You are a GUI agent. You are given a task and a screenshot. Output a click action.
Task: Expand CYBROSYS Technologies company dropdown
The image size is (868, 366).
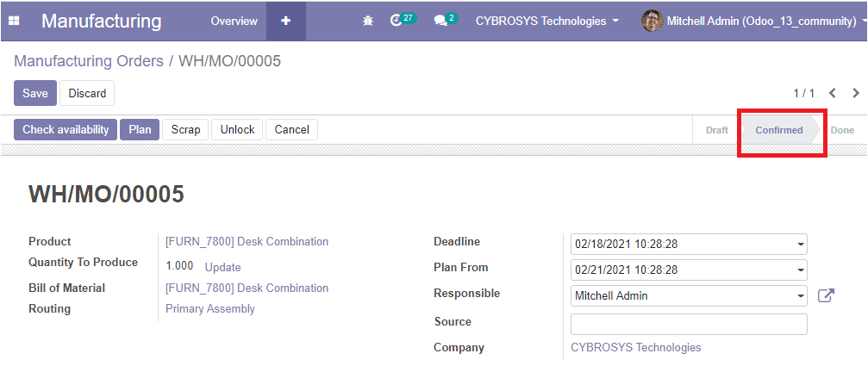547,21
